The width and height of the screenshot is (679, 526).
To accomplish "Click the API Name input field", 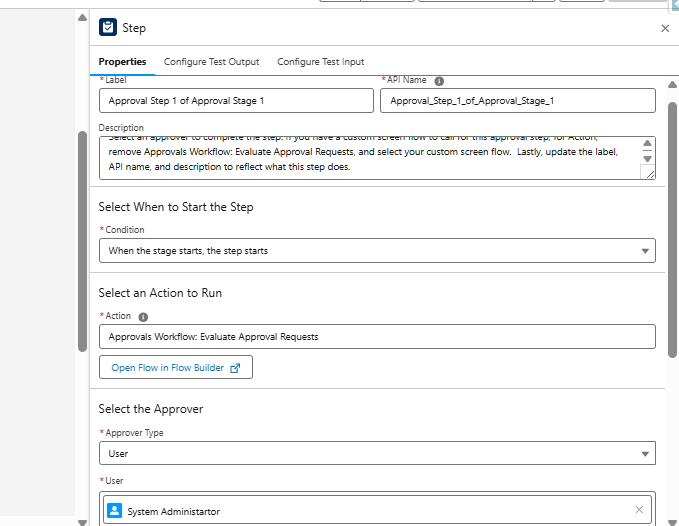I will [517, 101].
